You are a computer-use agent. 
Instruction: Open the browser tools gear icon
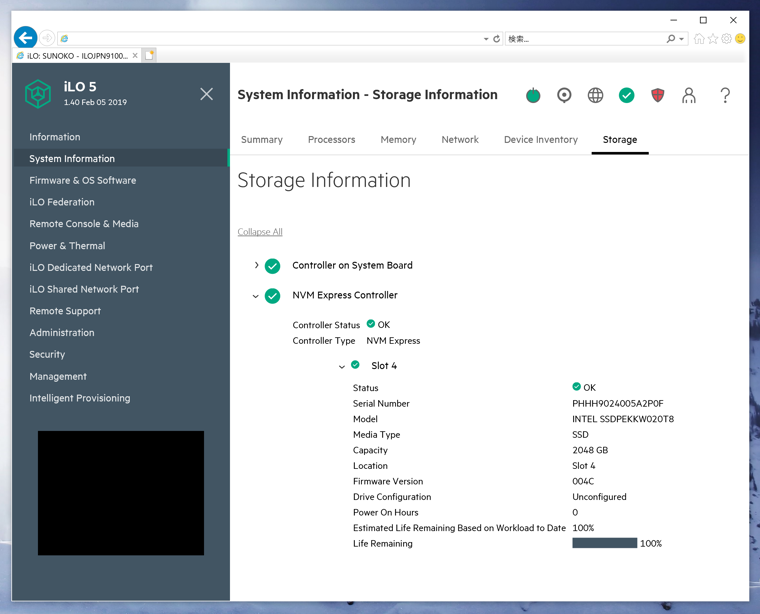[726, 39]
